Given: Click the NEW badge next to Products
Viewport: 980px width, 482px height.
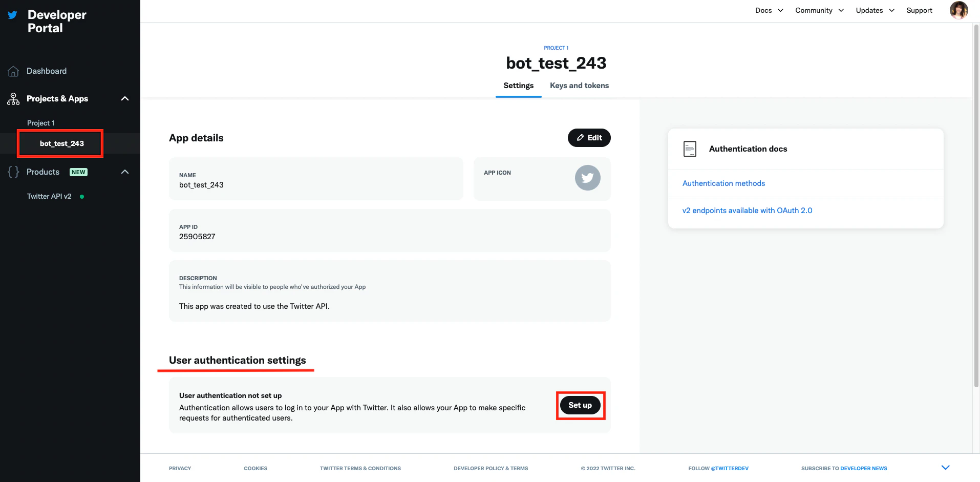Looking at the screenshot, I should [78, 172].
